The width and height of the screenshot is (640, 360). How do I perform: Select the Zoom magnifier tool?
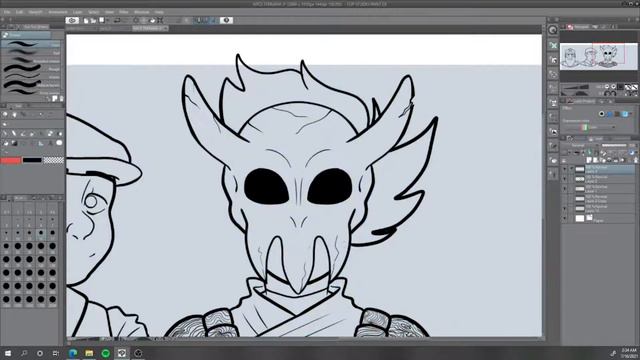coord(5,115)
